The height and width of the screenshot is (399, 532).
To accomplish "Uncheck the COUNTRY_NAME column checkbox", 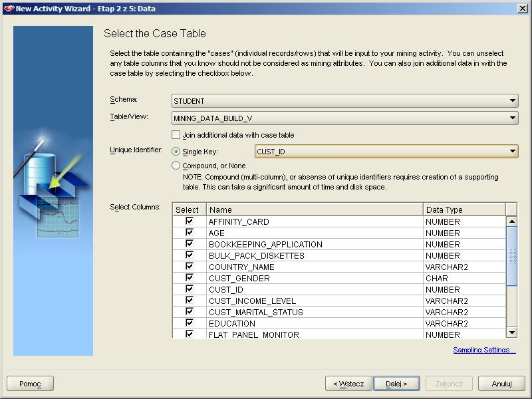I will click(190, 267).
